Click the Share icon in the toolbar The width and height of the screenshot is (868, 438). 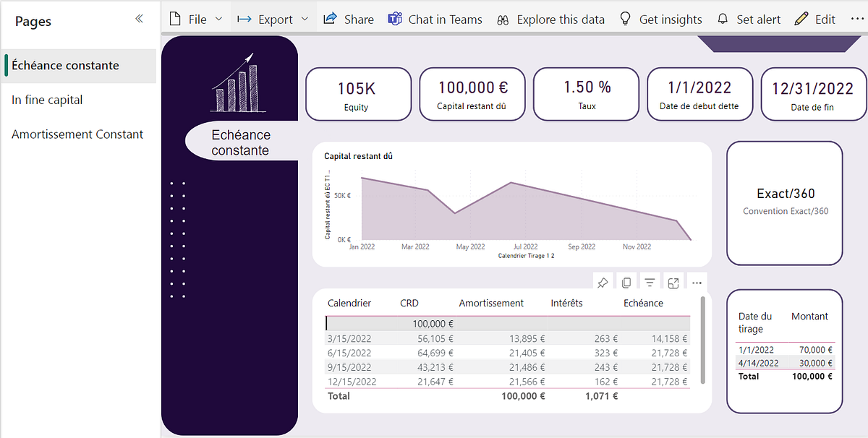(x=349, y=19)
